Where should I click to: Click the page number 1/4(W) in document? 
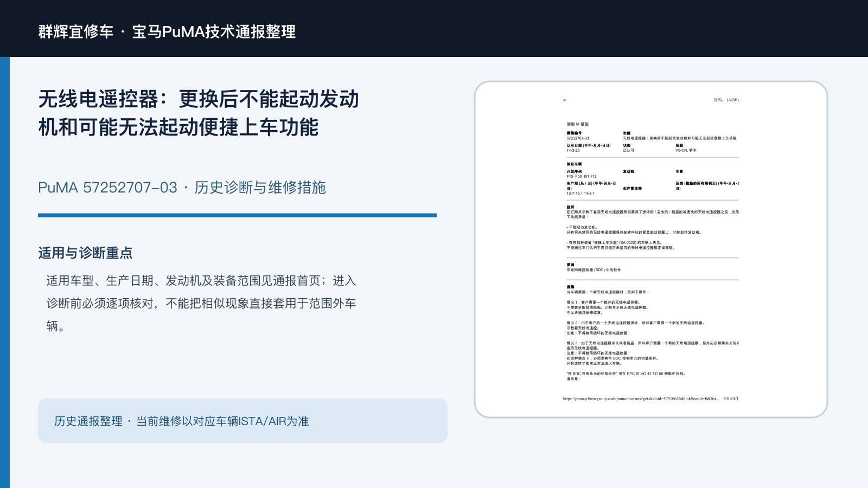click(x=726, y=100)
